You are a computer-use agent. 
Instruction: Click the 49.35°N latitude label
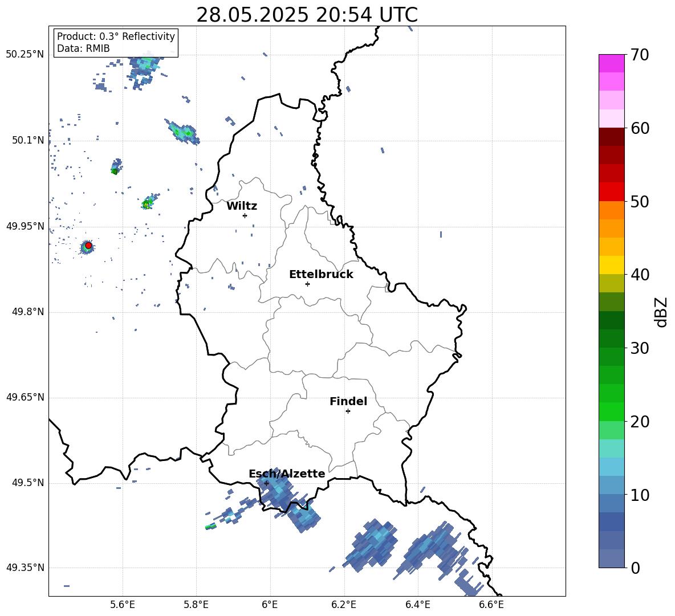(x=25, y=568)
